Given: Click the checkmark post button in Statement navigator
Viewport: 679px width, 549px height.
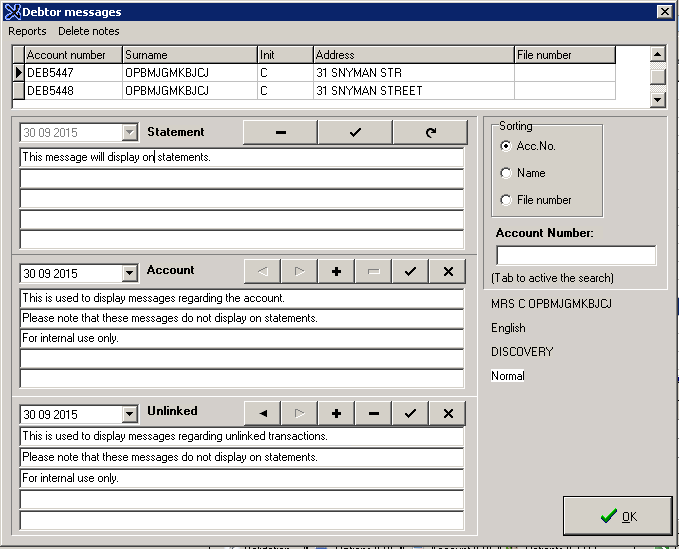Looking at the screenshot, I should (x=355, y=132).
